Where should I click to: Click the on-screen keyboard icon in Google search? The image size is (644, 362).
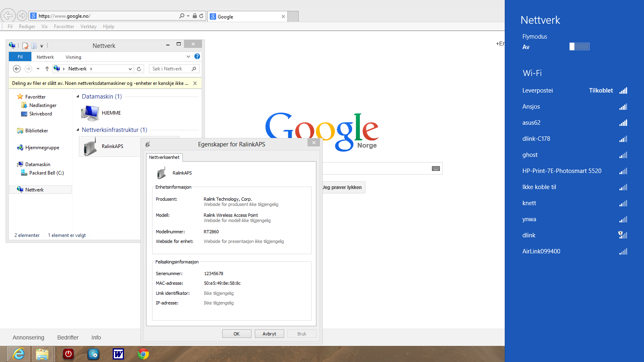[x=436, y=169]
